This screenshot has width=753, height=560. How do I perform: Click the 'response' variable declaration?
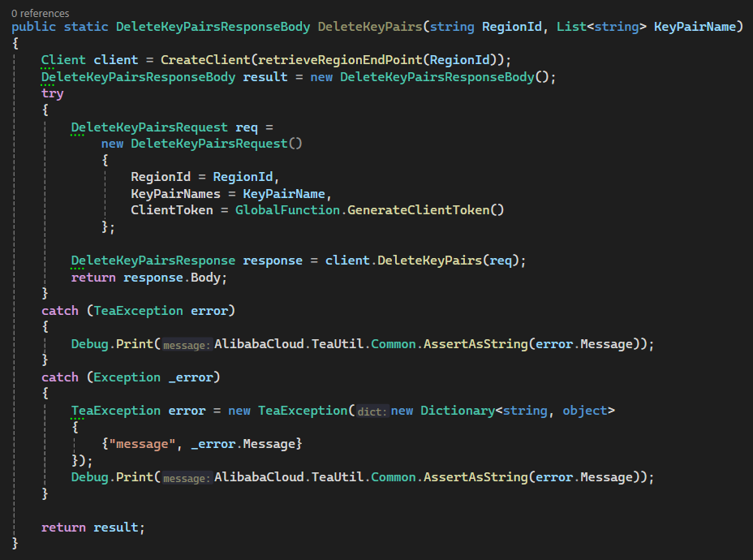pos(273,261)
